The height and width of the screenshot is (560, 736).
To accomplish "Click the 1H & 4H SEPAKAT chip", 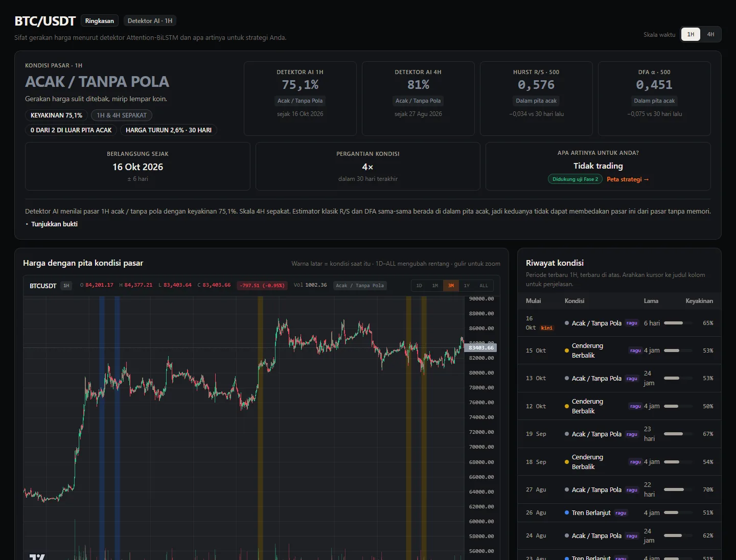I will (122, 115).
